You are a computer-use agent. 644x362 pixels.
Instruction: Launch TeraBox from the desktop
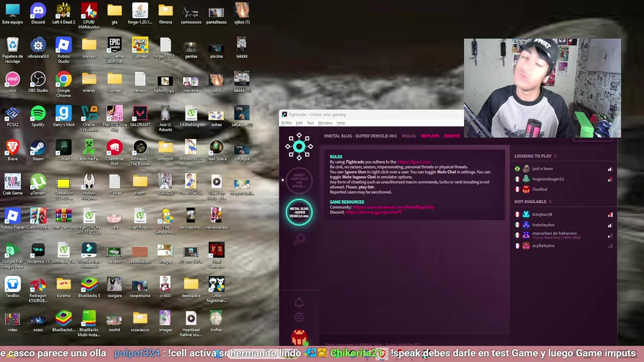(13, 288)
